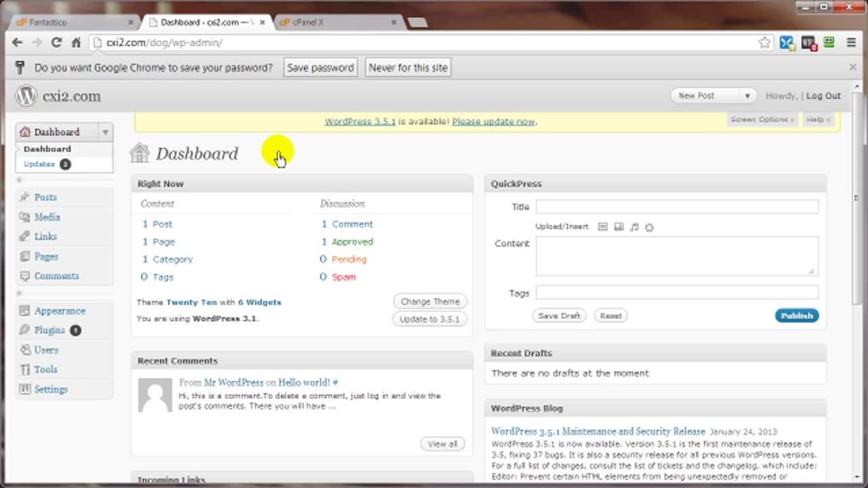Screen dimensions: 868x488
Task: Click QuickPress add video icon
Action: point(618,227)
